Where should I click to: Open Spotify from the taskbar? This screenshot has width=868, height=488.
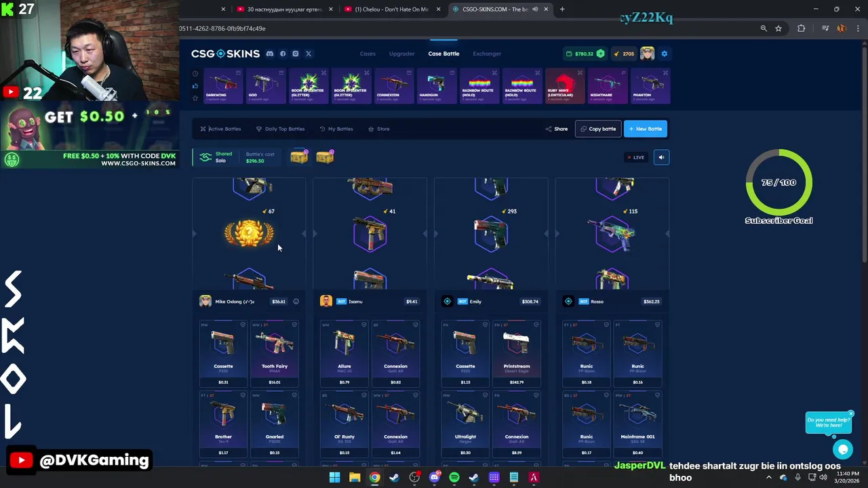pyautogui.click(x=454, y=478)
